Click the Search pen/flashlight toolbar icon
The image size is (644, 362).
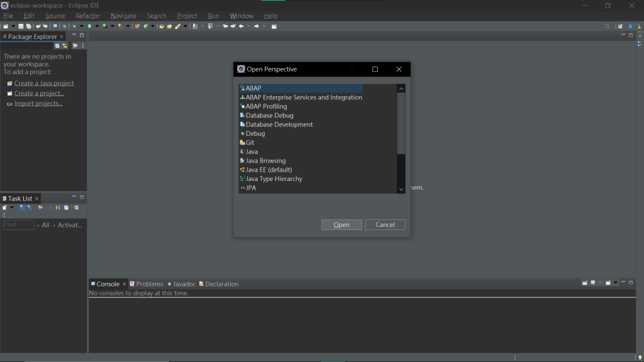(177, 26)
